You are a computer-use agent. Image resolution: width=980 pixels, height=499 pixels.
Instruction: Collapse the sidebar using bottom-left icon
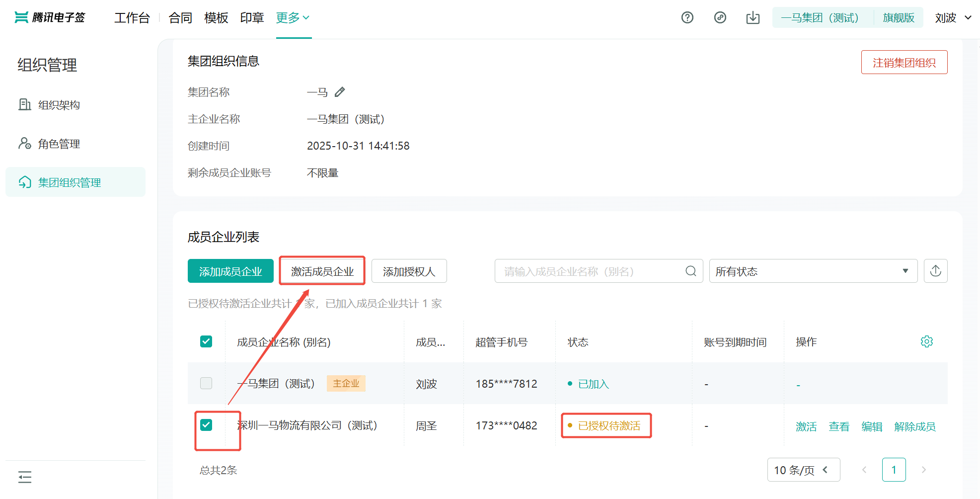tap(25, 477)
